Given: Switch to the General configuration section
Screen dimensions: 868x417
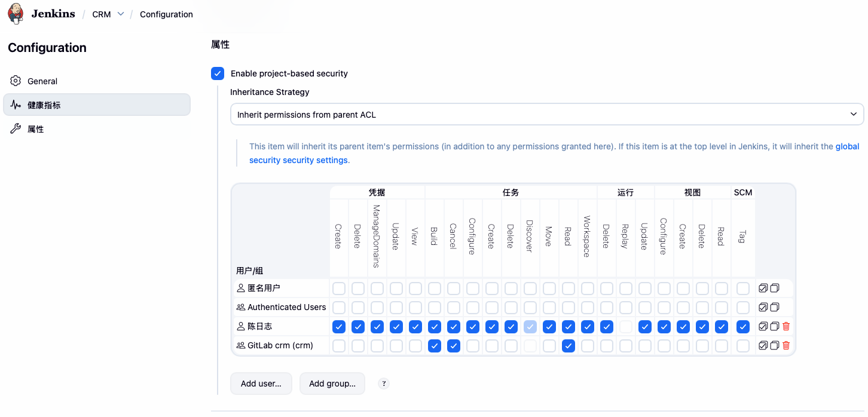Looking at the screenshot, I should point(42,81).
